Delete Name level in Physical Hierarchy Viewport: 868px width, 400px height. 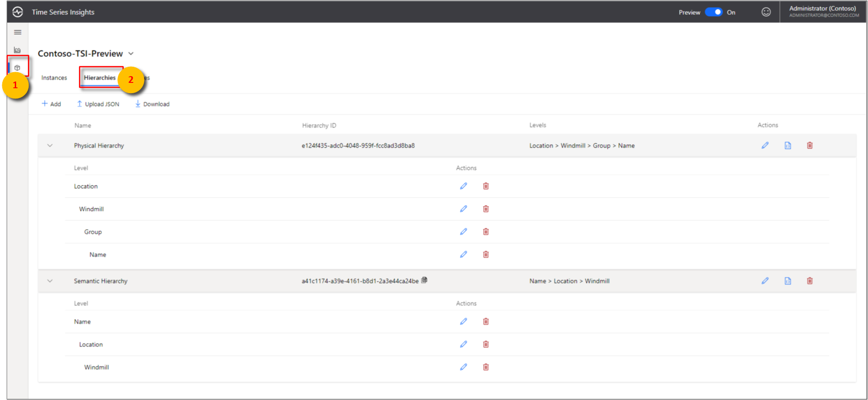pos(486,254)
